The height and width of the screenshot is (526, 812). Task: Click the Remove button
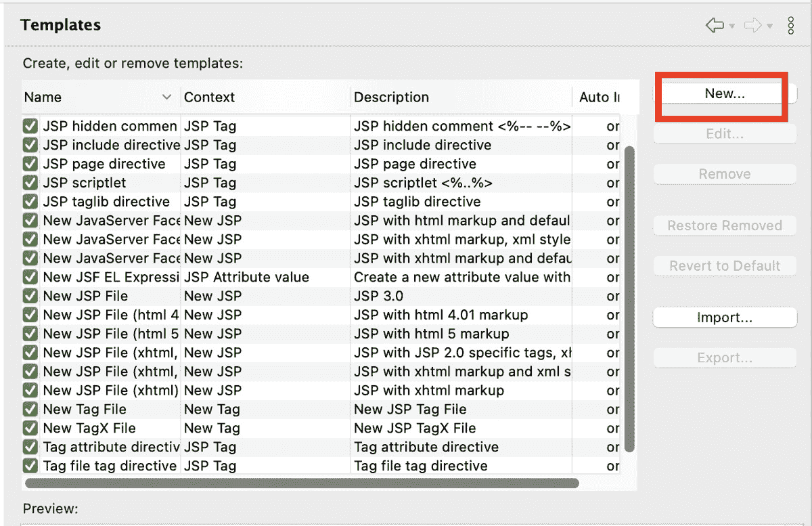click(725, 174)
